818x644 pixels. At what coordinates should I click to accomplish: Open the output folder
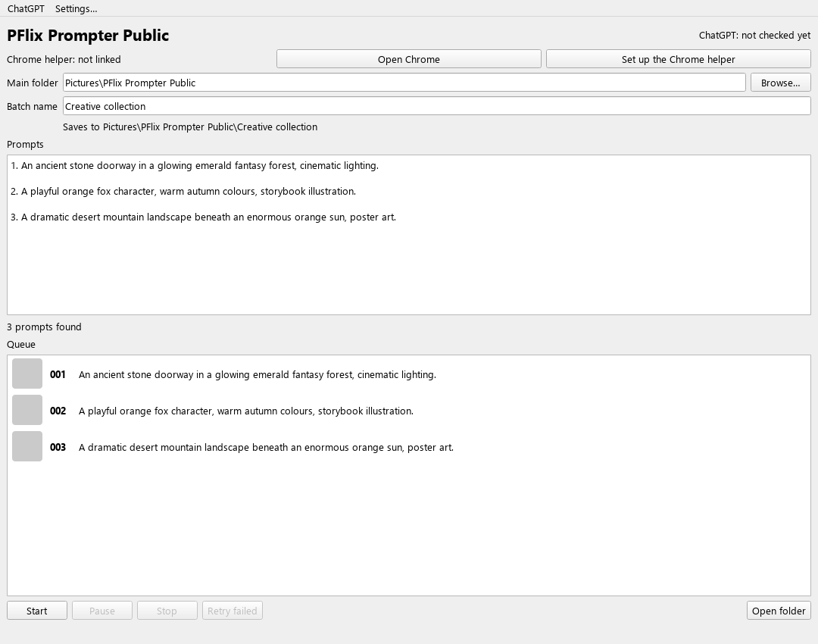779,611
